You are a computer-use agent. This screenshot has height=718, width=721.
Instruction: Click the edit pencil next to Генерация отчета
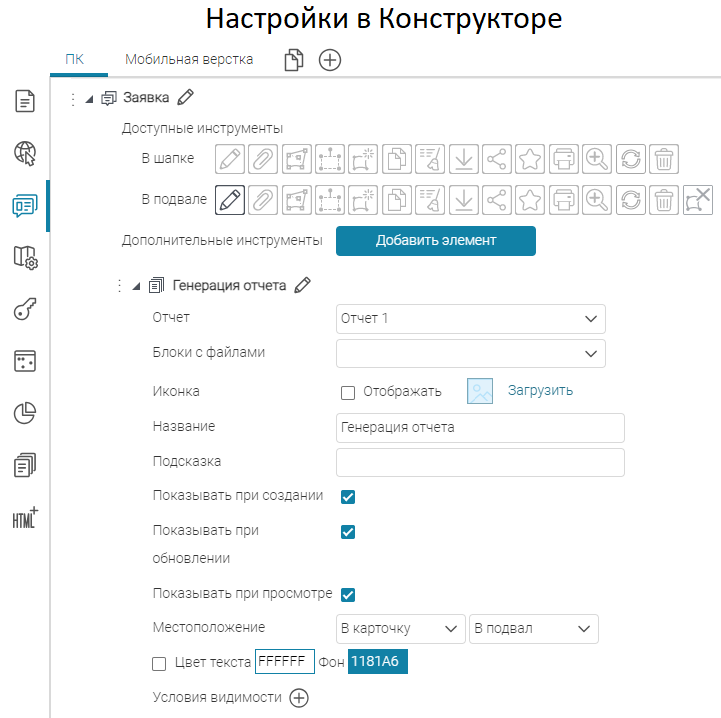click(x=304, y=286)
